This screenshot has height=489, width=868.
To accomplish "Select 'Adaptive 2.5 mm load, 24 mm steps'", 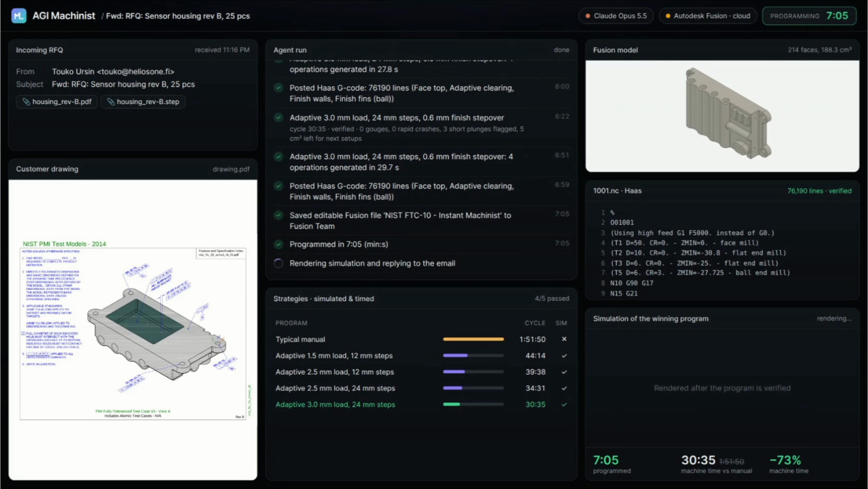I will 421,388.
